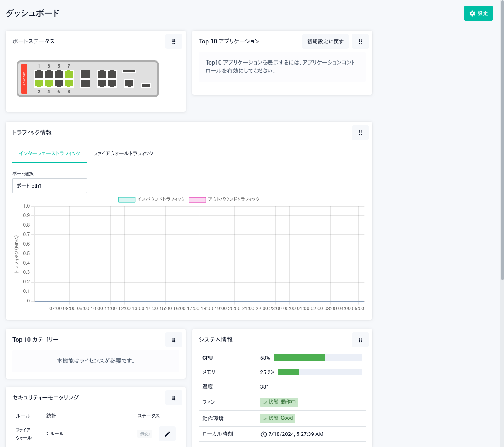This screenshot has width=504, height=447.
Task: Select green port 7 on switch diagram
Action: [x=69, y=75]
